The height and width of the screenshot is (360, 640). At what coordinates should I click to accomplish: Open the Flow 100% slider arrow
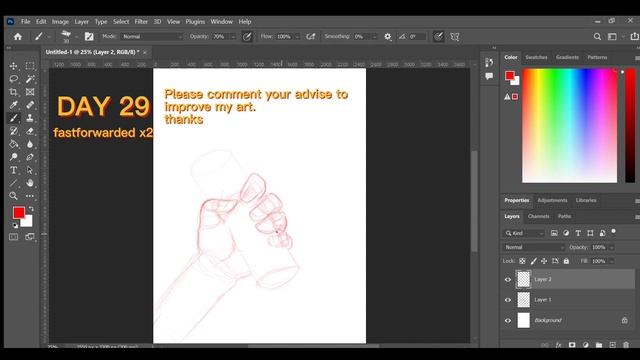point(297,37)
